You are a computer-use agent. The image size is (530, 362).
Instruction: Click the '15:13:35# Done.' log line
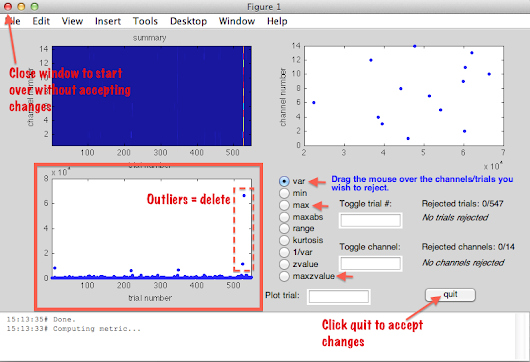click(41, 319)
